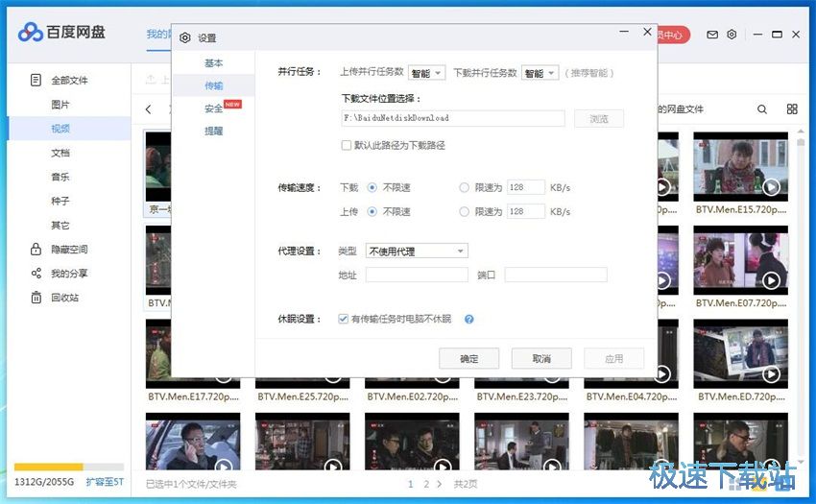Click the recycle bin trash icon
Screen dimensions: 816x504
coord(36,298)
